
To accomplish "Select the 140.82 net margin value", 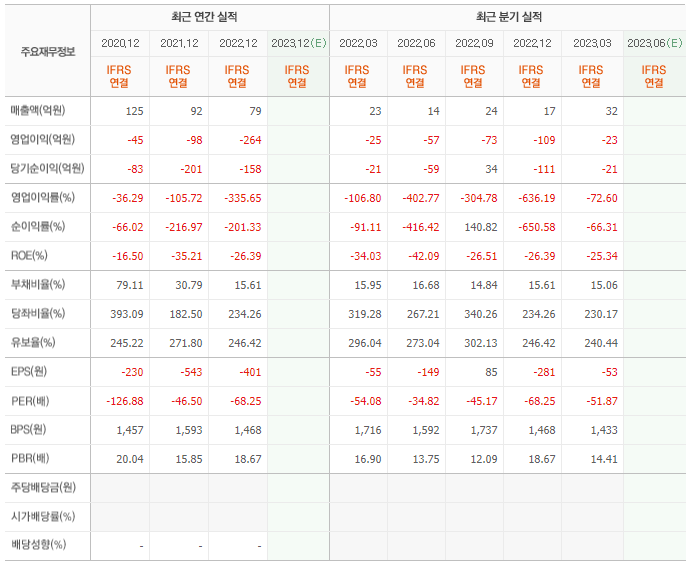I will point(481,227).
